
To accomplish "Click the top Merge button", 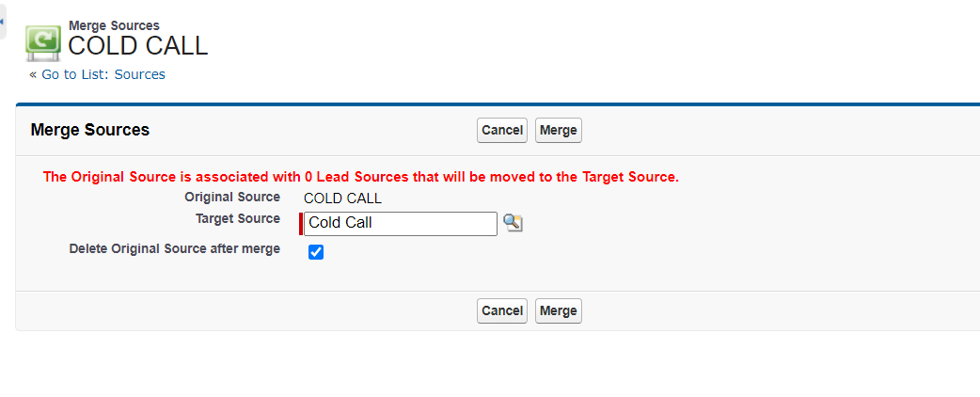I will pos(558,130).
